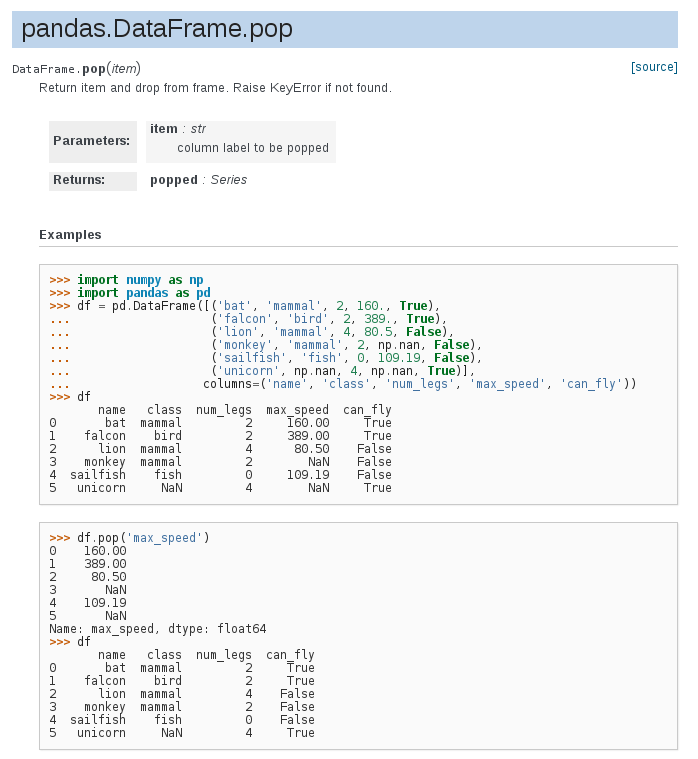Click the 'Parameters:' label
The width and height of the screenshot is (698, 759).
pos(91,140)
